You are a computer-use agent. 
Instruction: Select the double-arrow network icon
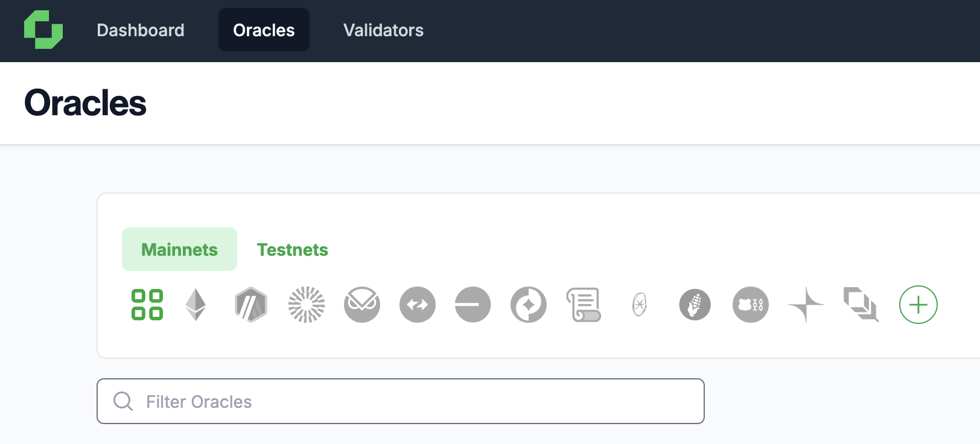point(418,305)
